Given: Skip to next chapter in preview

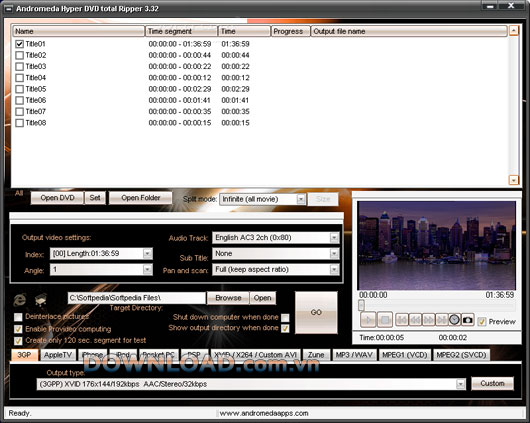Looking at the screenshot, I should (x=441, y=320).
